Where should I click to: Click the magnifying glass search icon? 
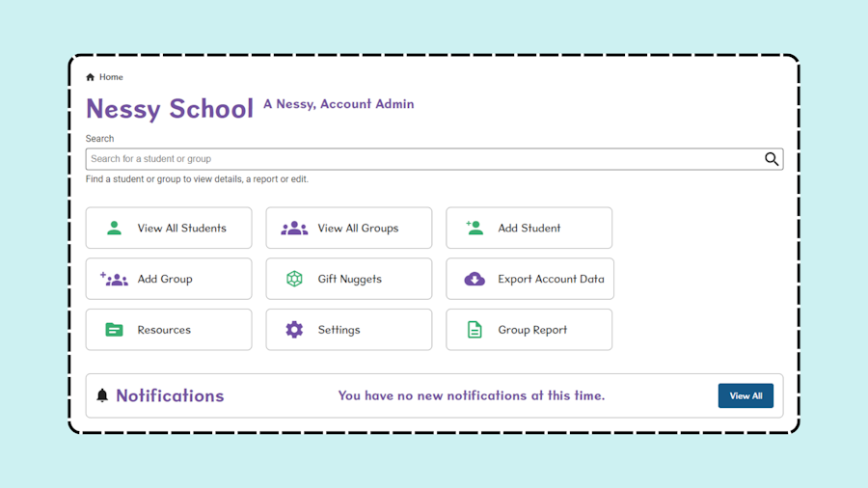772,159
